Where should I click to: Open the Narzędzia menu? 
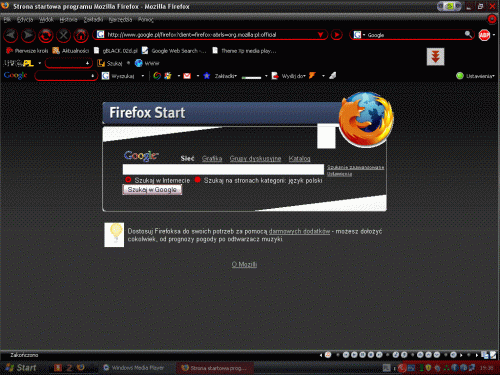(x=120, y=20)
